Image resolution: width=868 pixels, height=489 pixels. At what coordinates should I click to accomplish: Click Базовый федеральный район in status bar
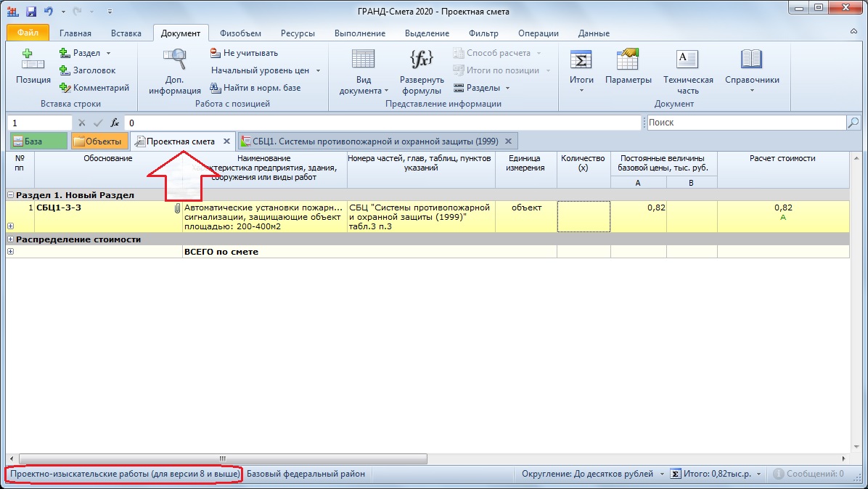click(x=306, y=474)
